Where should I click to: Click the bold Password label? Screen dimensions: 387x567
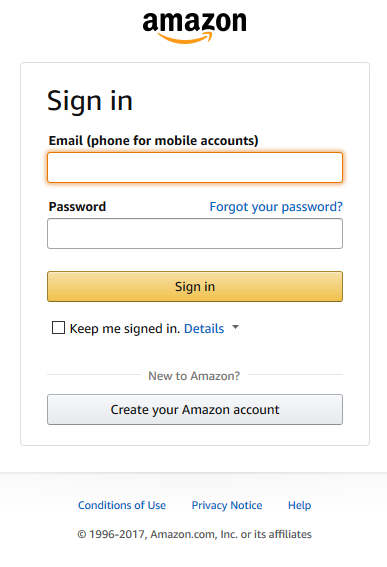coord(77,206)
